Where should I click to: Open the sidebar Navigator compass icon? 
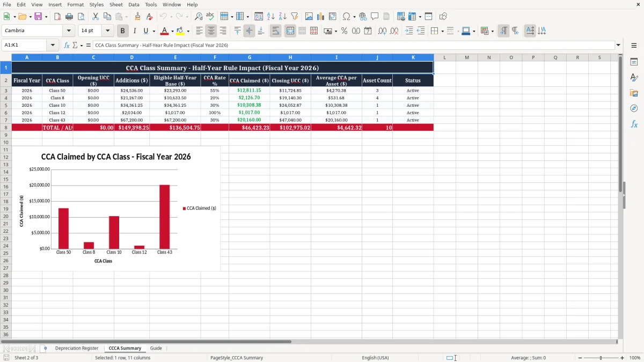(634, 108)
